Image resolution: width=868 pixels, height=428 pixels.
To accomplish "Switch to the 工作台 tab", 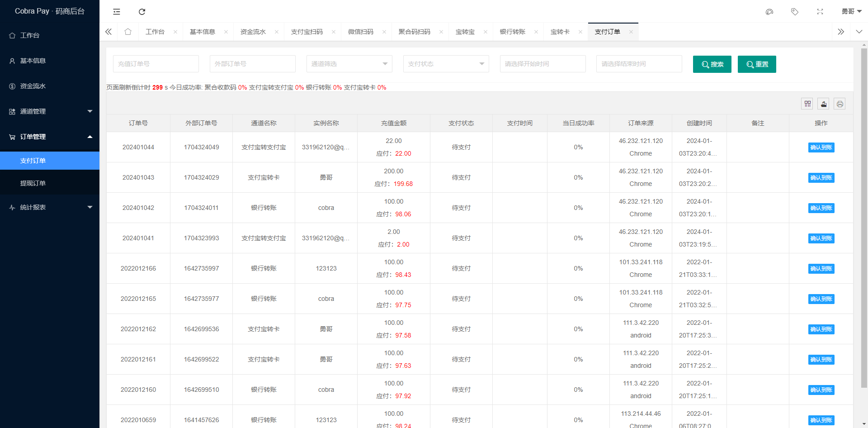I will pyautogui.click(x=155, y=32).
